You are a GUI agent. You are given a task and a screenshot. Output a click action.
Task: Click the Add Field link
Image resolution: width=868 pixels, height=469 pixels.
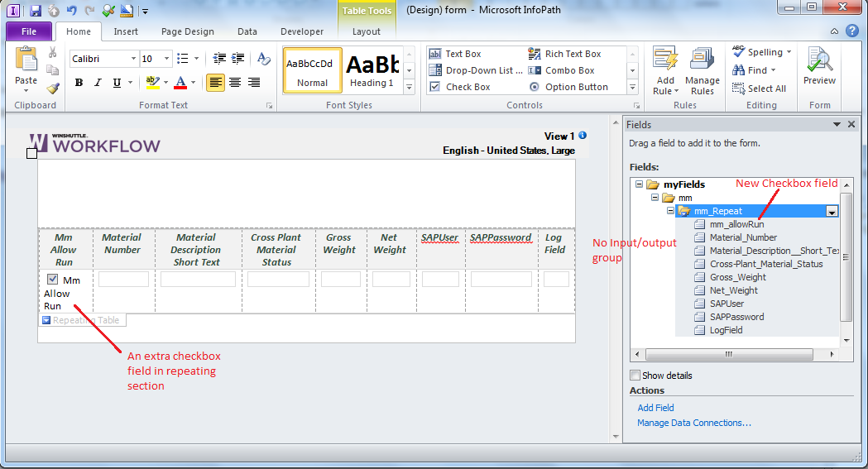click(x=655, y=408)
